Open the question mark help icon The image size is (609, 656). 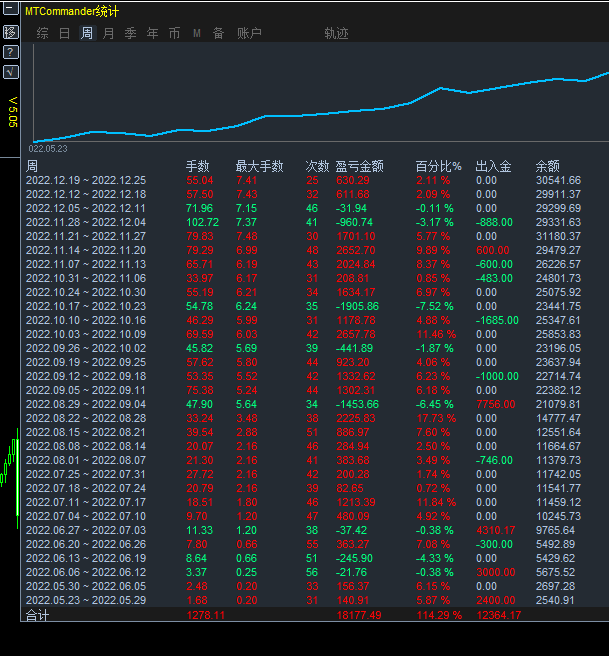tap(10, 52)
